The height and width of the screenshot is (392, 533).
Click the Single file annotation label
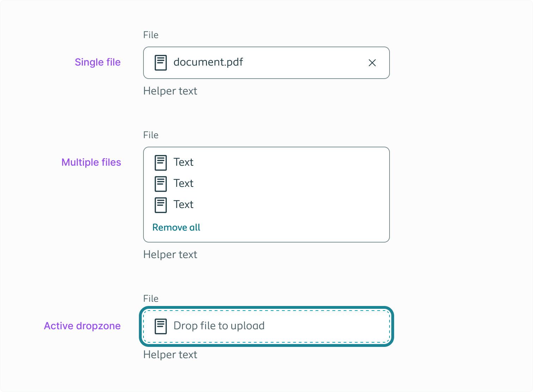[98, 62]
